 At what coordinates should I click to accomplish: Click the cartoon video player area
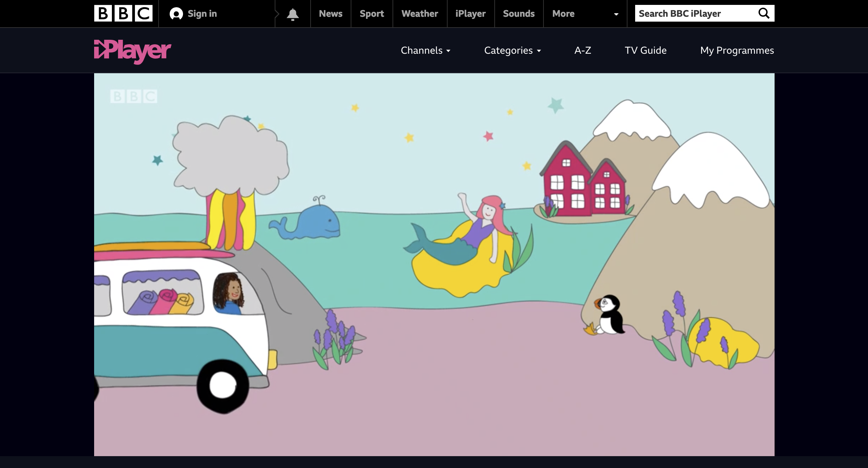click(434, 264)
